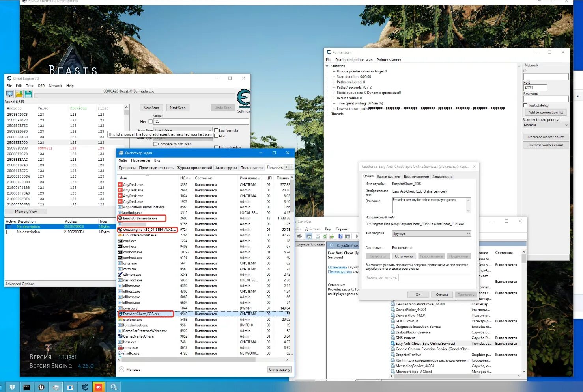This screenshot has height=392, width=583.
Task: Click the export list icon in Services toolbar
Action: point(332,236)
